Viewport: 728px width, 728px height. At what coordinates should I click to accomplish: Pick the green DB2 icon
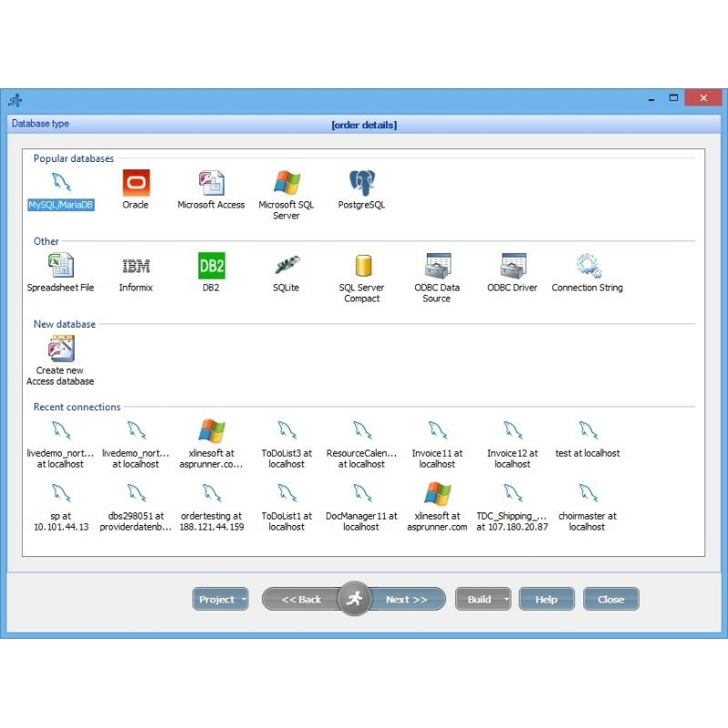point(211,266)
